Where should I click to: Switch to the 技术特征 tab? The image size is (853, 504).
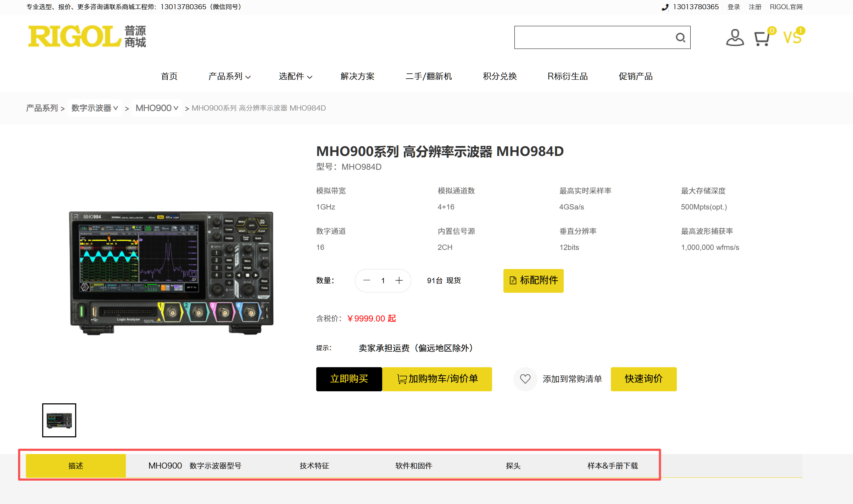tap(314, 466)
